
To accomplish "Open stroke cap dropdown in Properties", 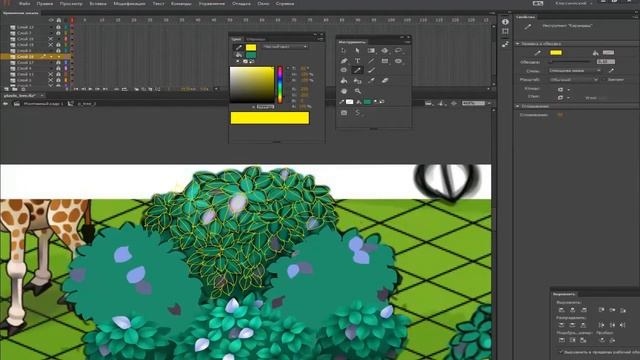I will (564, 89).
